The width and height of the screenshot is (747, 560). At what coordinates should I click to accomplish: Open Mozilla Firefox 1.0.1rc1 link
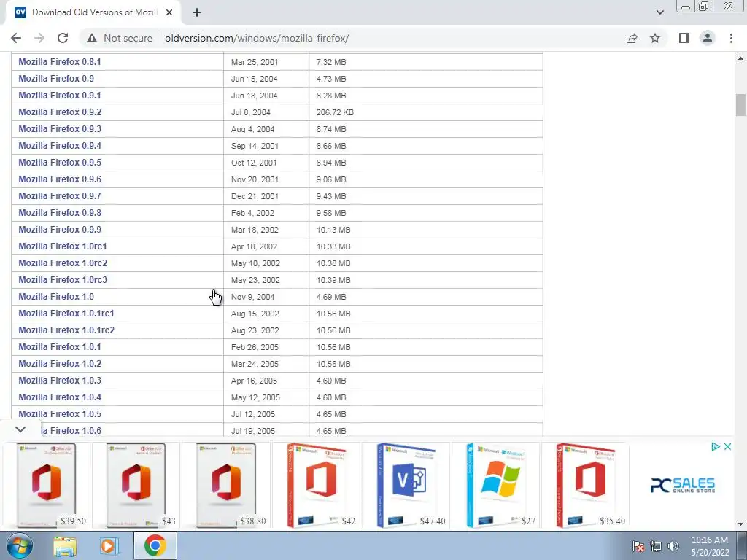(66, 314)
